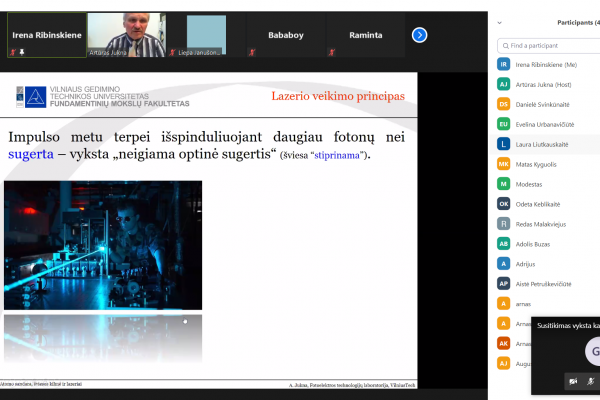This screenshot has height=400, width=600.
Task: Click the muted mic indicator on Raminta tile
Action: coord(331,52)
